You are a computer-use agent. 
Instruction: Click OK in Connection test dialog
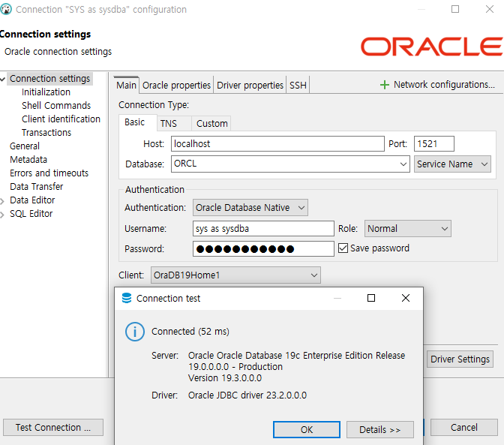click(307, 429)
